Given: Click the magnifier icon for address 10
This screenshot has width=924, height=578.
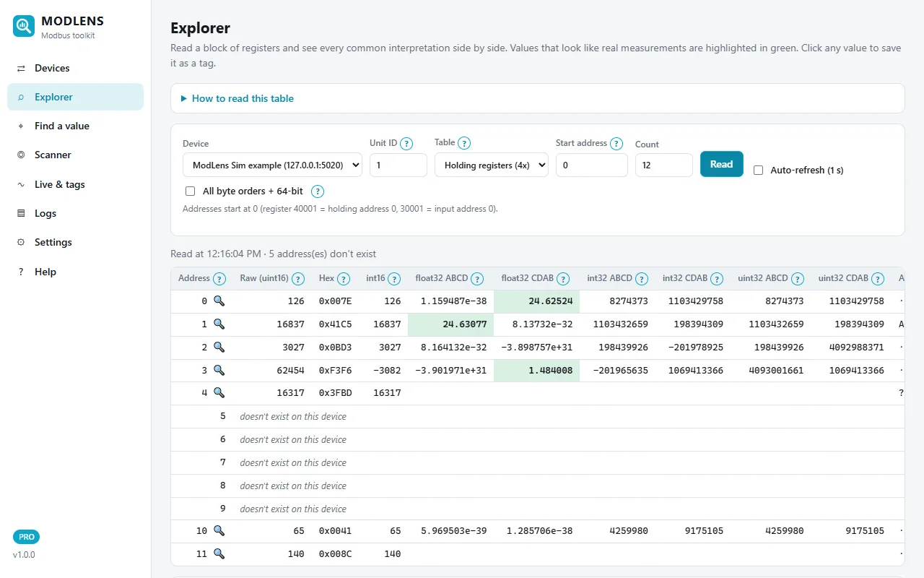Looking at the screenshot, I should pos(219,530).
